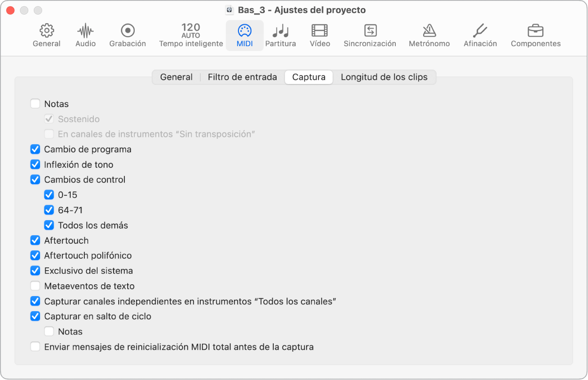Open the Grabación record settings pane
This screenshot has width=588, height=380.
click(x=128, y=36)
